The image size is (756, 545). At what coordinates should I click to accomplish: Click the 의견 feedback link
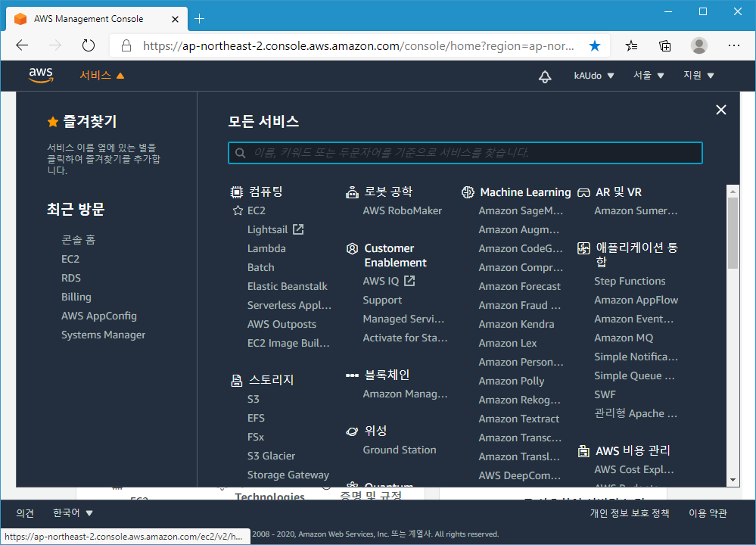pyautogui.click(x=24, y=513)
